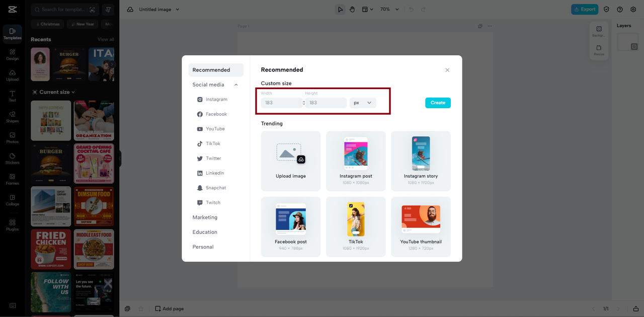The image size is (644, 317).
Task: Open the Design sidebar panel
Action: tap(12, 54)
